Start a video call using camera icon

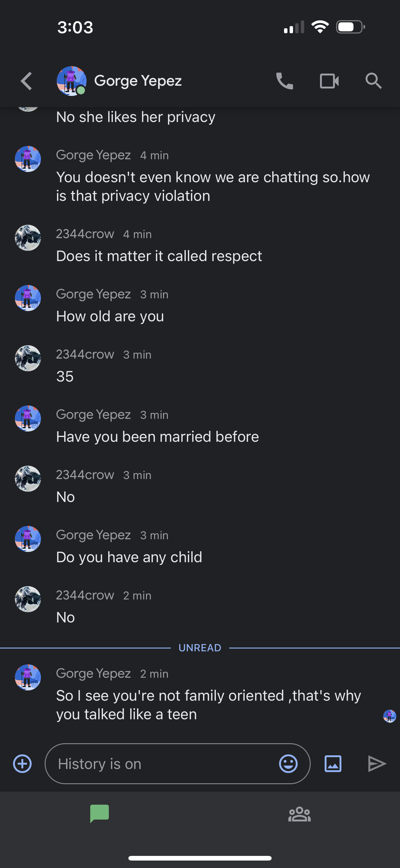329,81
